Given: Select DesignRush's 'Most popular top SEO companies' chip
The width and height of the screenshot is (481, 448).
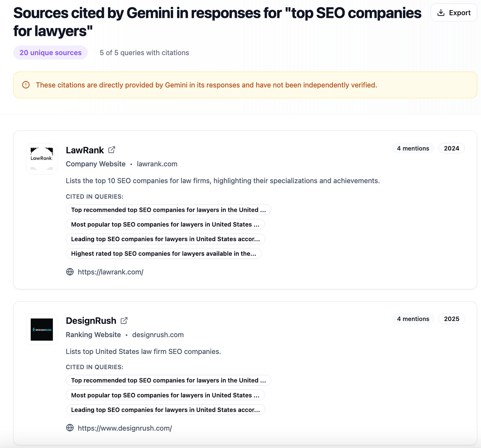Looking at the screenshot, I should point(166,395).
